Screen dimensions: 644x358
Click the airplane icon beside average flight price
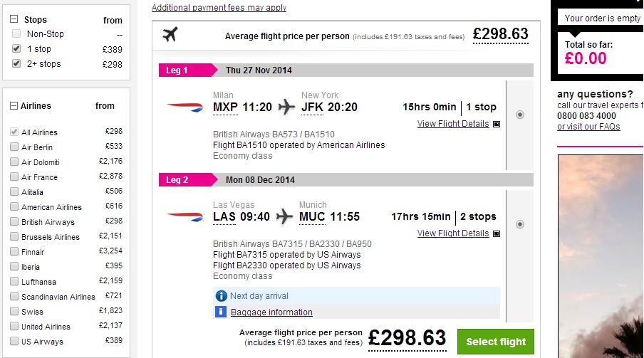tap(170, 35)
